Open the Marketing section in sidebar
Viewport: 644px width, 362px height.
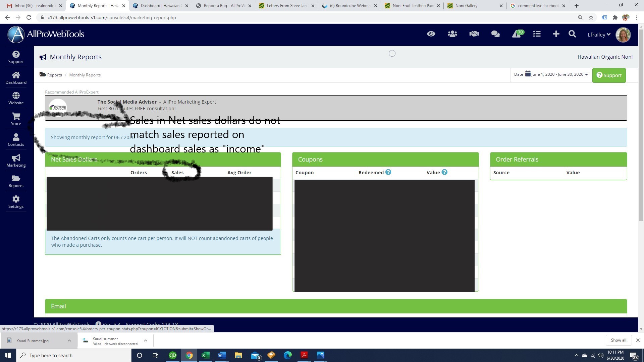[16, 161]
